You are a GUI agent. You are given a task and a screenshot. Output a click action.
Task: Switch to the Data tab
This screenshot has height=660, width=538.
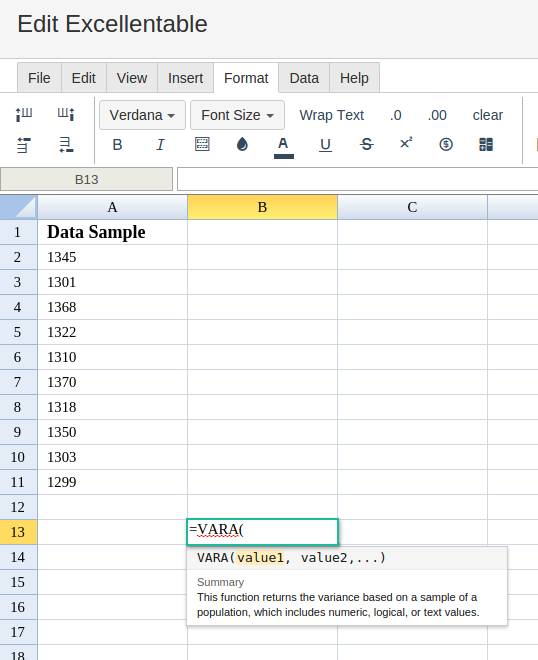pyautogui.click(x=304, y=78)
